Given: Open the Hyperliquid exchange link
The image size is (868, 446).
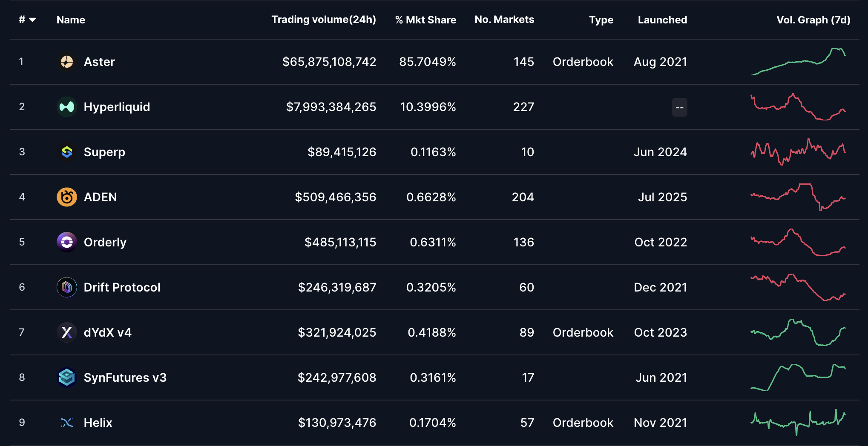Looking at the screenshot, I should click(x=117, y=107).
